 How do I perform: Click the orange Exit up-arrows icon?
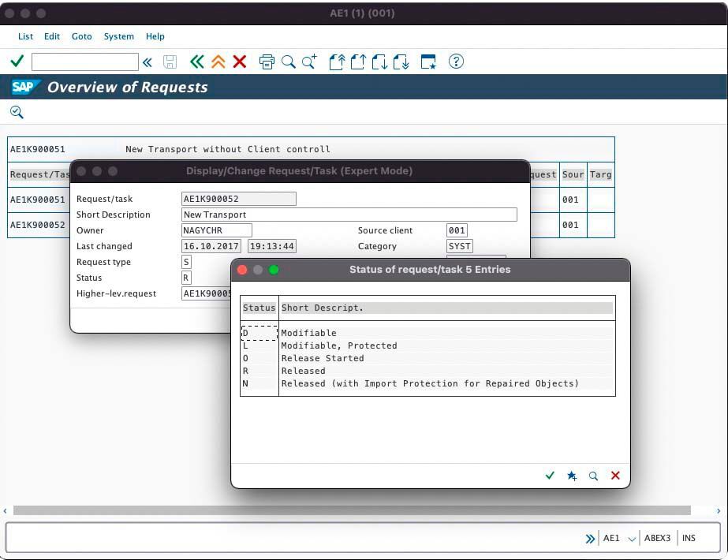tap(218, 62)
